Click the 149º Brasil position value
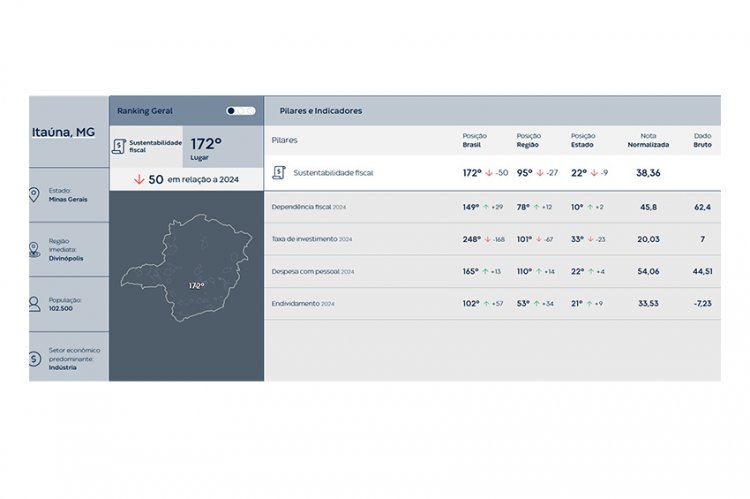750x499 pixels. [x=471, y=207]
